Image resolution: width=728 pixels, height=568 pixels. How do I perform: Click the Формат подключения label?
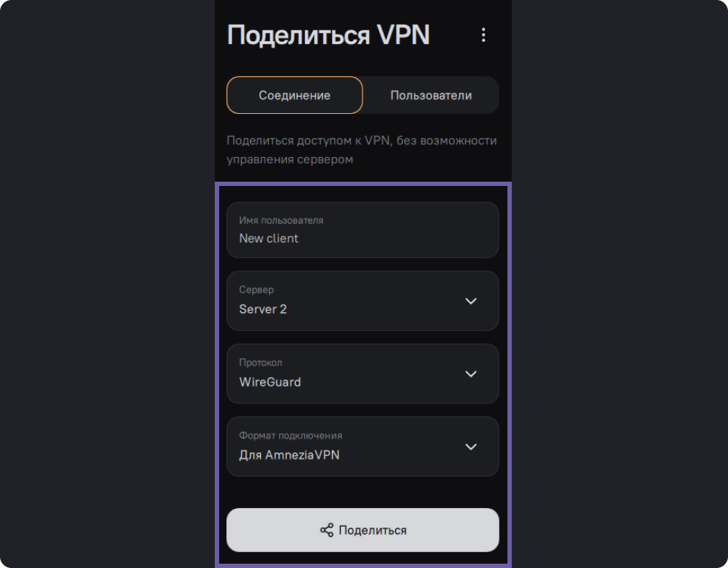(x=290, y=435)
